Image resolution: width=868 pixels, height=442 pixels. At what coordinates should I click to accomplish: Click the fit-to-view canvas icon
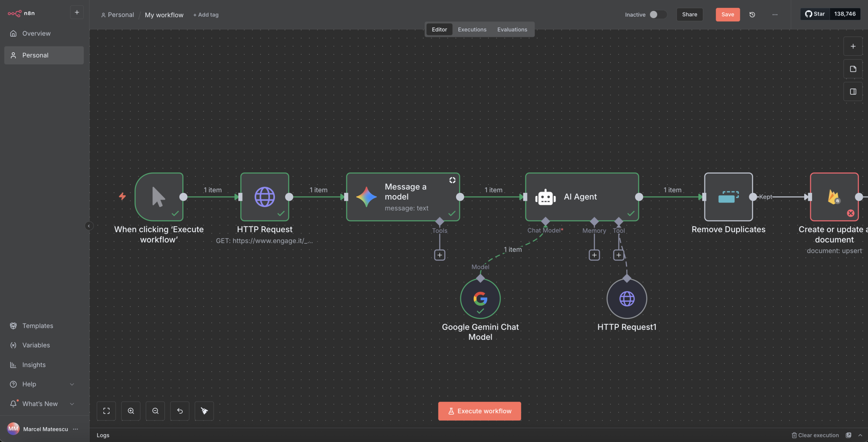coord(106,411)
